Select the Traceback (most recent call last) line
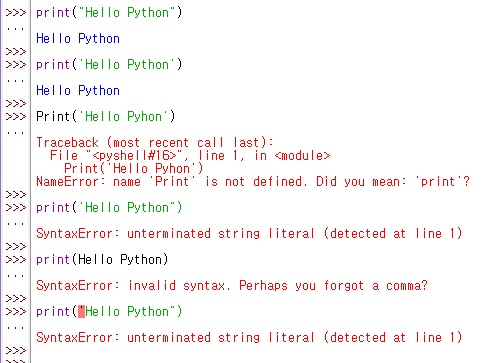Screen dimensions: 489x363 click(x=155, y=143)
